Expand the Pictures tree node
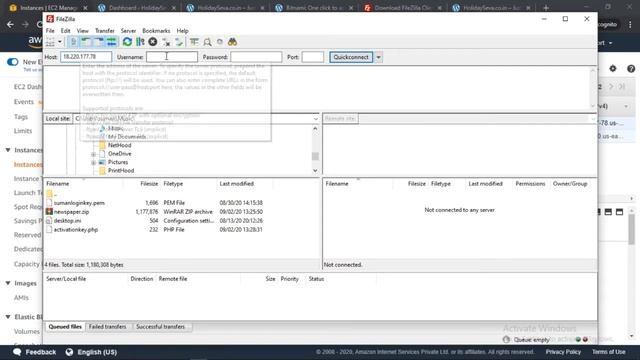640x360 pixels. tap(93, 162)
